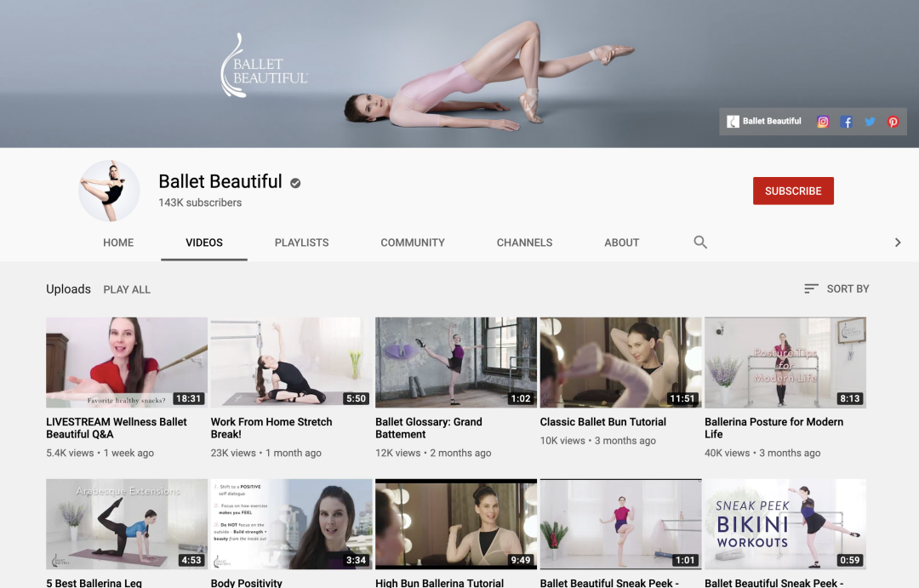Image resolution: width=919 pixels, height=588 pixels.
Task: Expand the tab row right chevron
Action: 897,243
